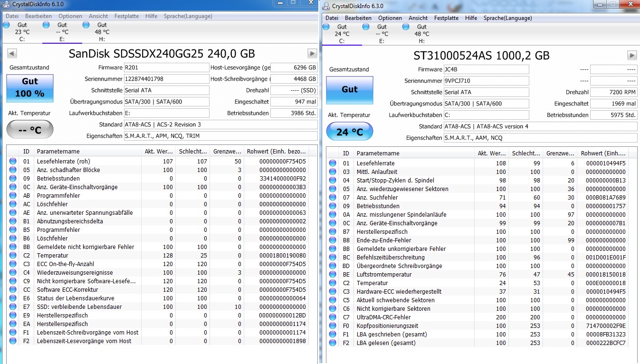Click status orb for Anz. Suchfehler row
640x364 pixels.
(333, 198)
